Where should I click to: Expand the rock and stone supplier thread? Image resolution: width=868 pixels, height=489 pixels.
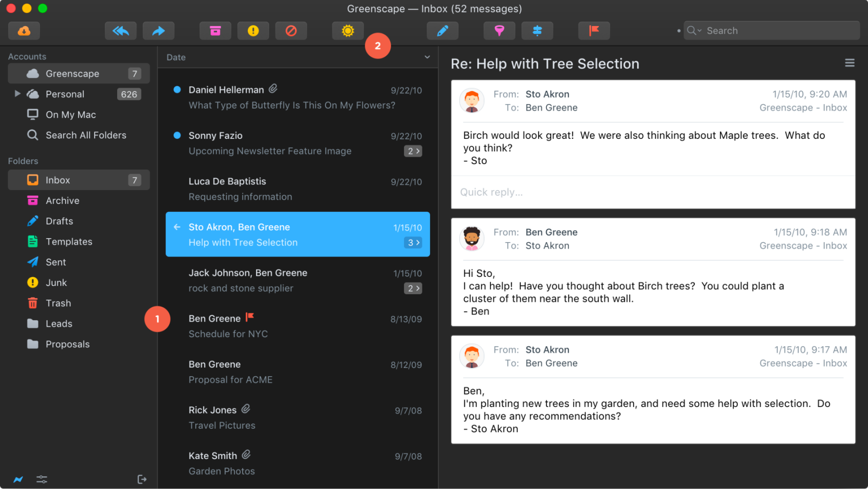413,288
